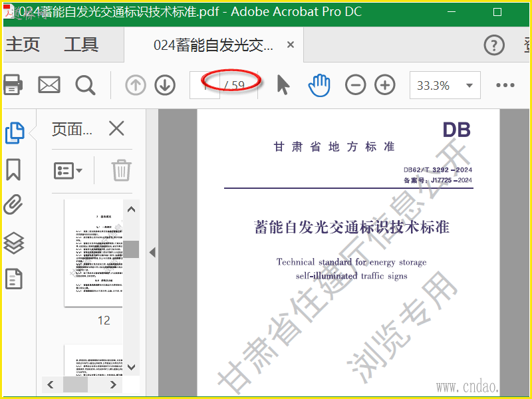Zoom out with the minus button
This screenshot has height=399, width=532.
tap(355, 85)
